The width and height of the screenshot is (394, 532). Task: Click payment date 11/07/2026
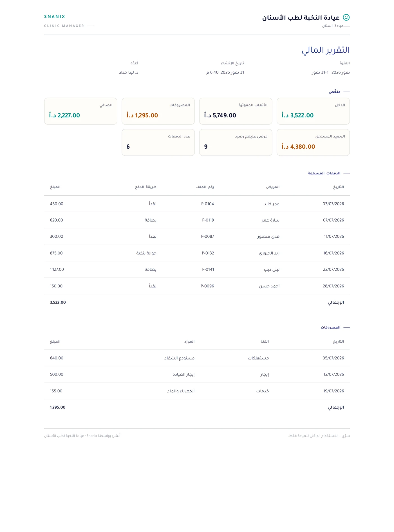coord(334,236)
